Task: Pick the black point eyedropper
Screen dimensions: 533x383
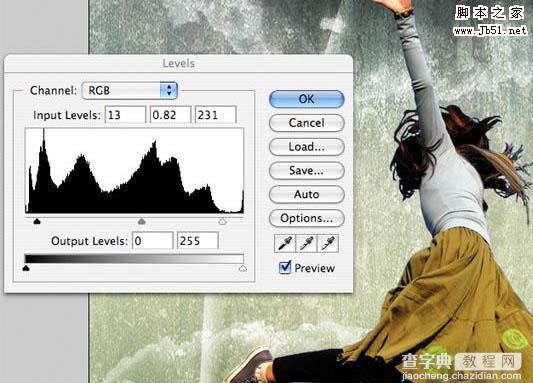Action: click(x=285, y=243)
